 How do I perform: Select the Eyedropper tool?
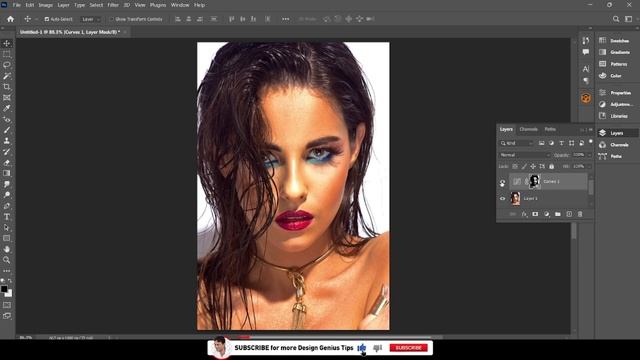7,109
